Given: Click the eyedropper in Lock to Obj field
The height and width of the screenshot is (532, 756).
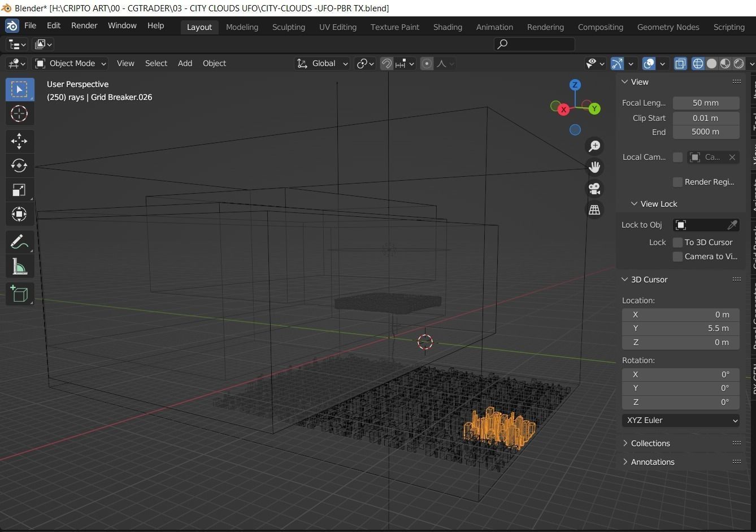Looking at the screenshot, I should pyautogui.click(x=732, y=225).
